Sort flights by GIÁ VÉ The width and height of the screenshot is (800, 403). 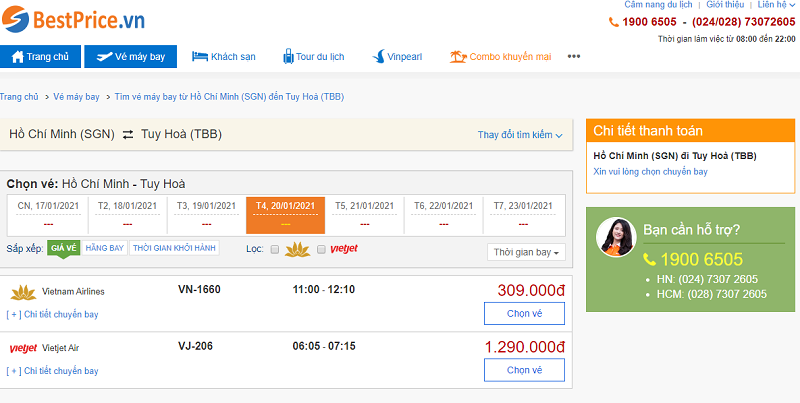[x=64, y=248]
